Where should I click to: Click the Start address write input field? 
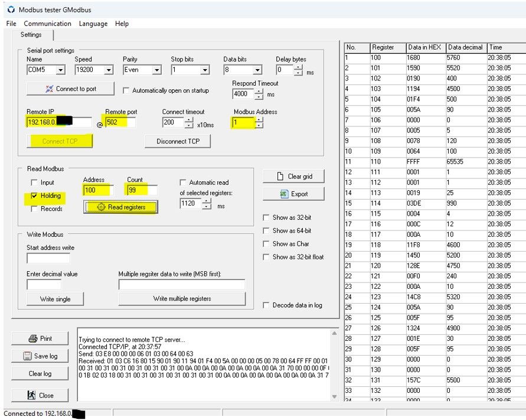48,258
